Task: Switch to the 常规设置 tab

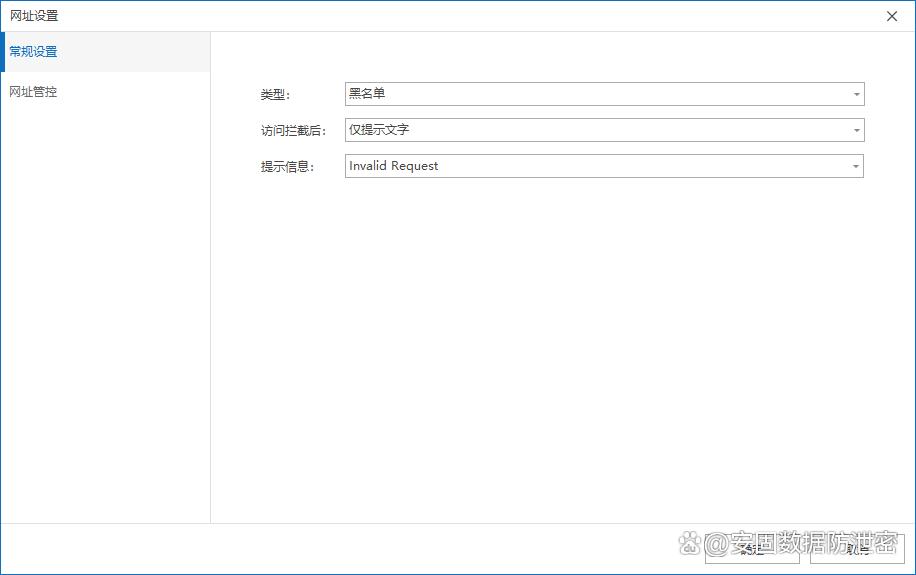Action: 34,52
